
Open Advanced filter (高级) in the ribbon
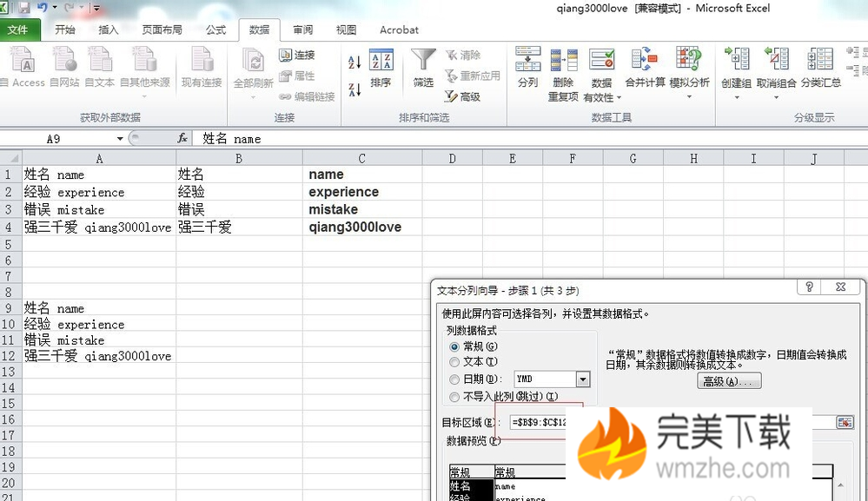[x=463, y=96]
